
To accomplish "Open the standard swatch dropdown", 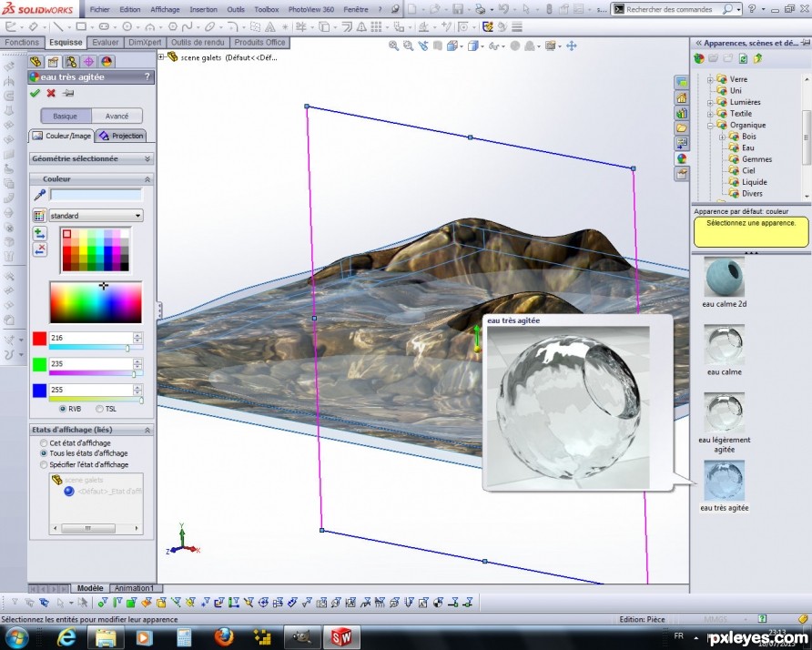I will click(x=96, y=216).
